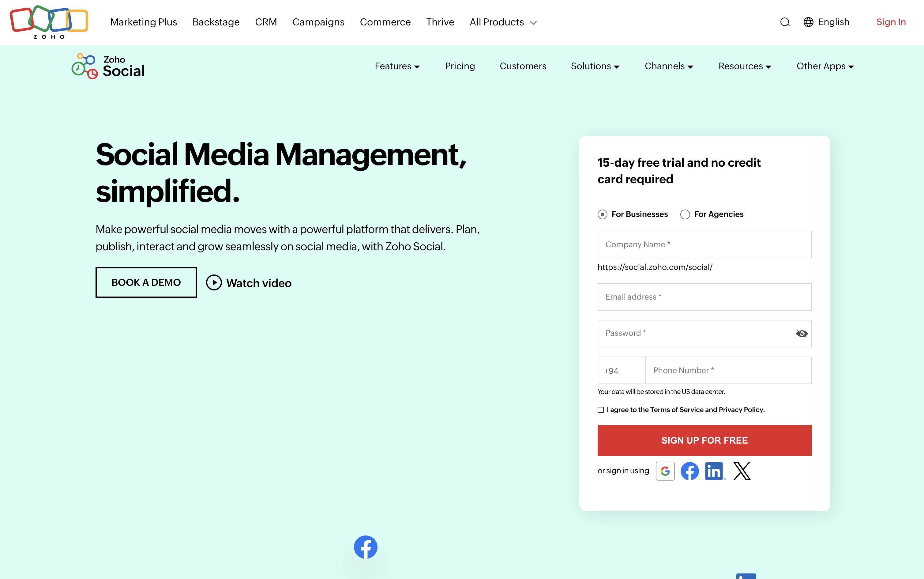Open the Privacy Policy link
Screen dimensions: 924x579
click(x=741, y=410)
